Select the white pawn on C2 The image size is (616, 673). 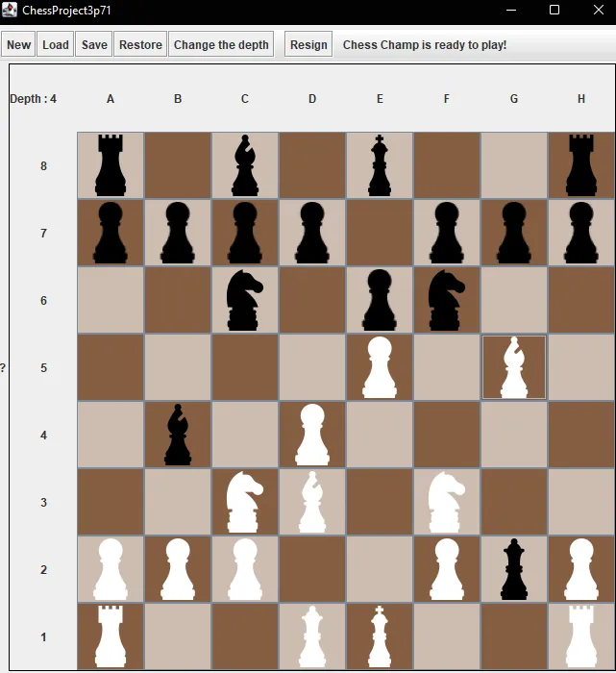245,569
